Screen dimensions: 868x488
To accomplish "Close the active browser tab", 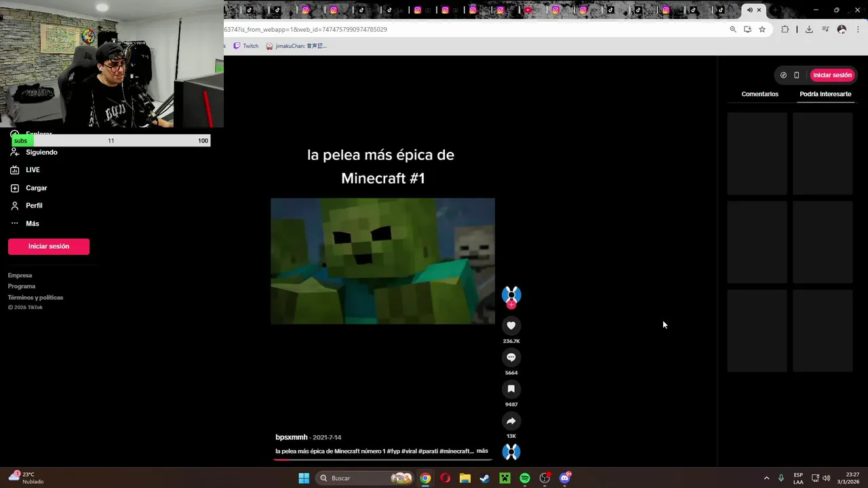I will pyautogui.click(x=759, y=10).
